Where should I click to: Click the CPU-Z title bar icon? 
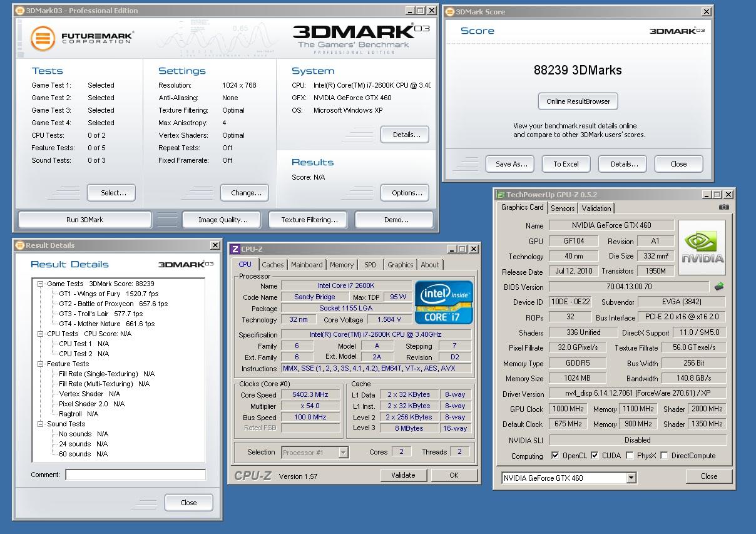click(x=235, y=249)
